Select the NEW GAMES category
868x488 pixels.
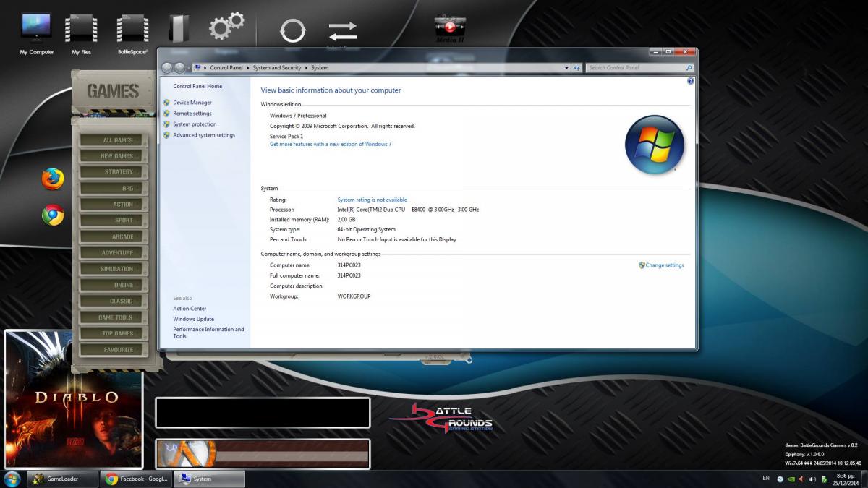(114, 156)
